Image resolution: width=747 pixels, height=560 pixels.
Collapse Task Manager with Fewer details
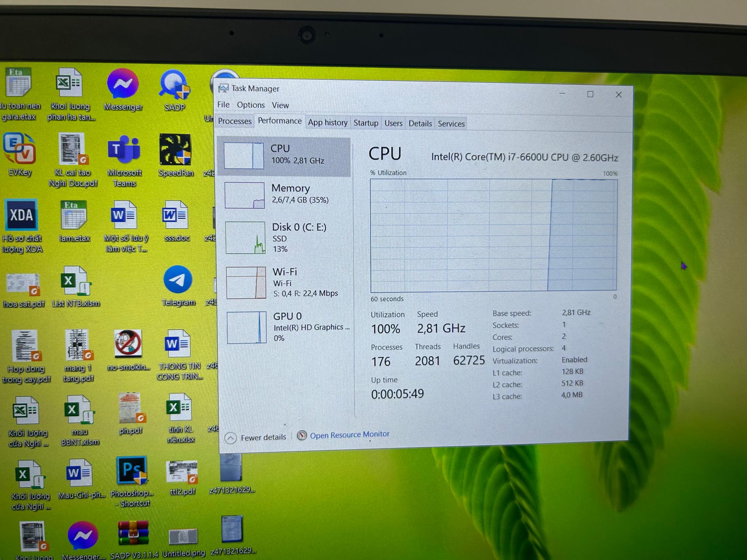pos(256,437)
